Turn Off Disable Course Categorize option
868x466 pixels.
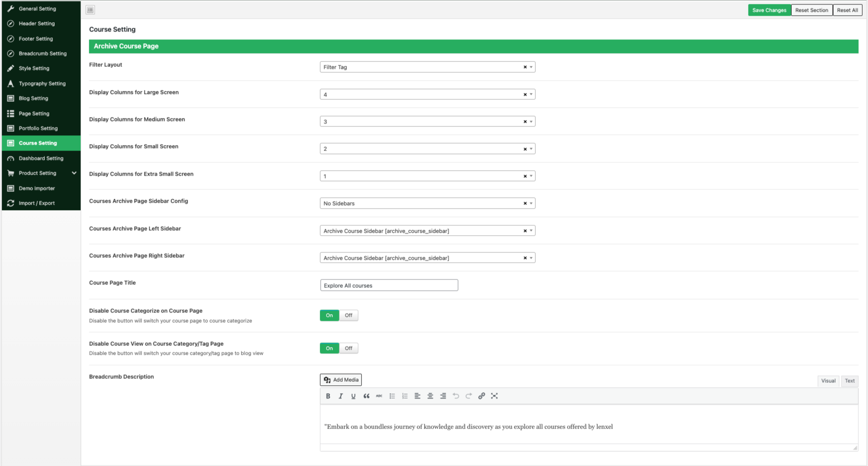349,315
